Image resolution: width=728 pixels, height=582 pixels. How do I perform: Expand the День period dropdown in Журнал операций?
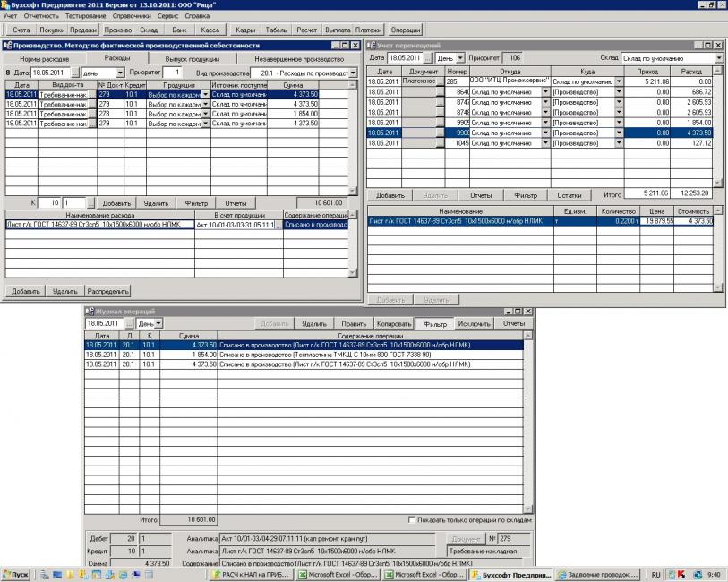pos(158,323)
